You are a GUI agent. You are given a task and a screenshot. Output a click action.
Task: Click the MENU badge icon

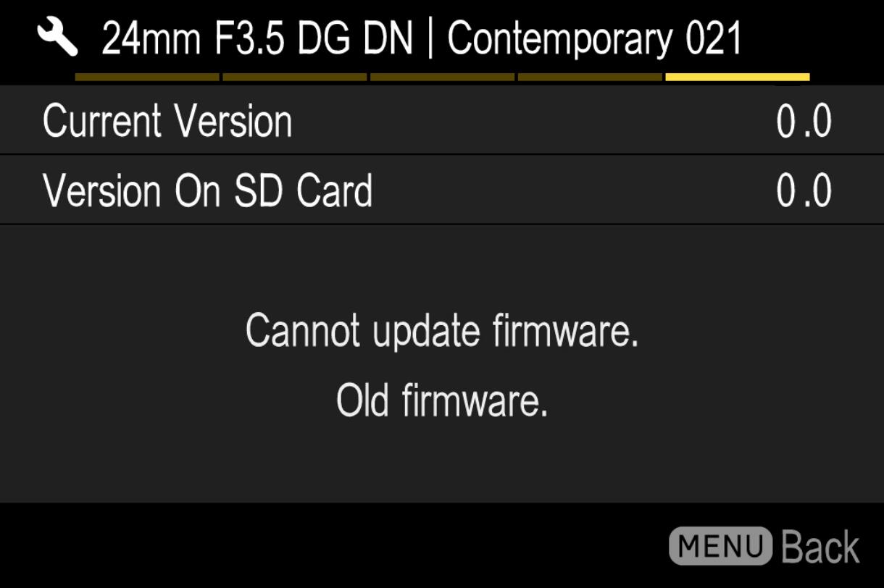tap(720, 546)
